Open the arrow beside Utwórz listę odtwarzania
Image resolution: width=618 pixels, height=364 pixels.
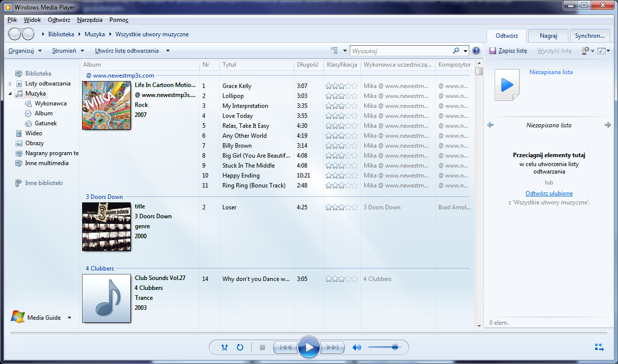coord(168,51)
